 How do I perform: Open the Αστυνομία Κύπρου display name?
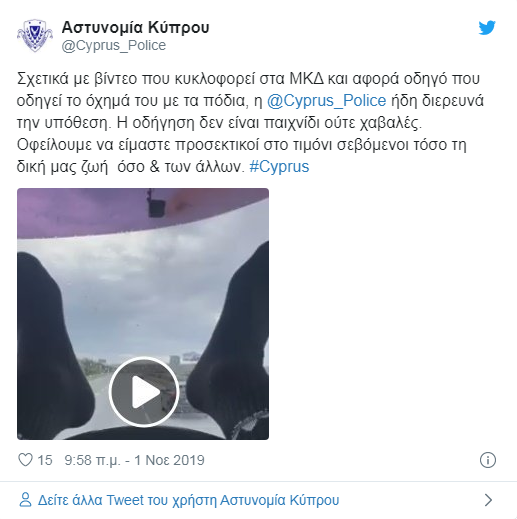(x=135, y=27)
